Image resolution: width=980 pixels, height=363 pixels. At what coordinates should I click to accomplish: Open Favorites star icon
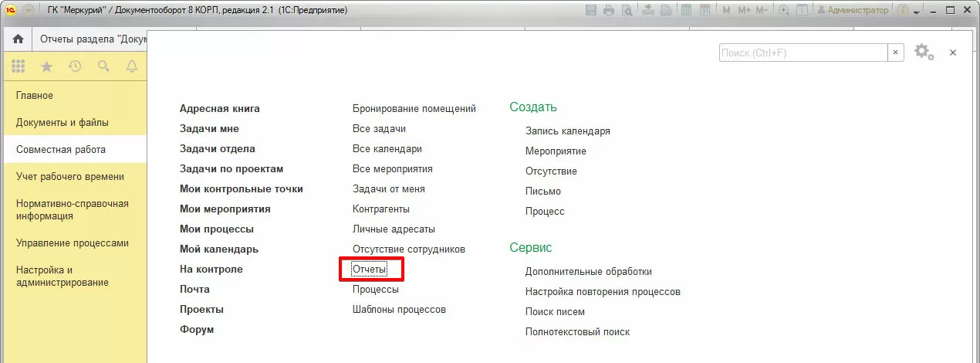(46, 66)
